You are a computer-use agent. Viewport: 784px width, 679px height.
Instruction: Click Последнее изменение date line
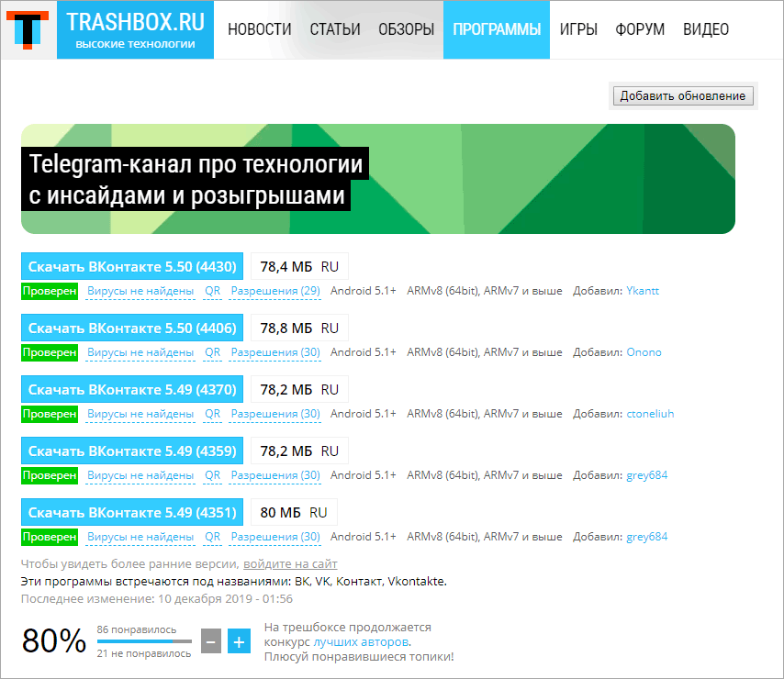pos(156,598)
